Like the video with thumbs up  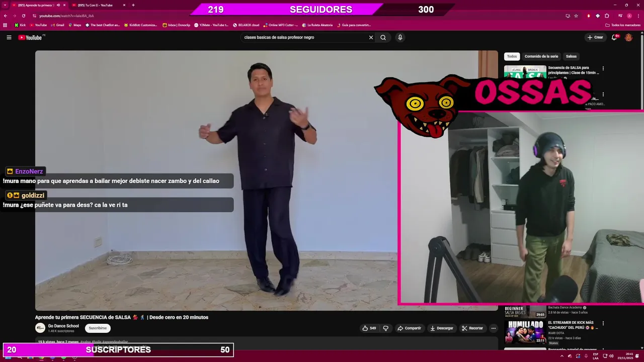pyautogui.click(x=369, y=328)
